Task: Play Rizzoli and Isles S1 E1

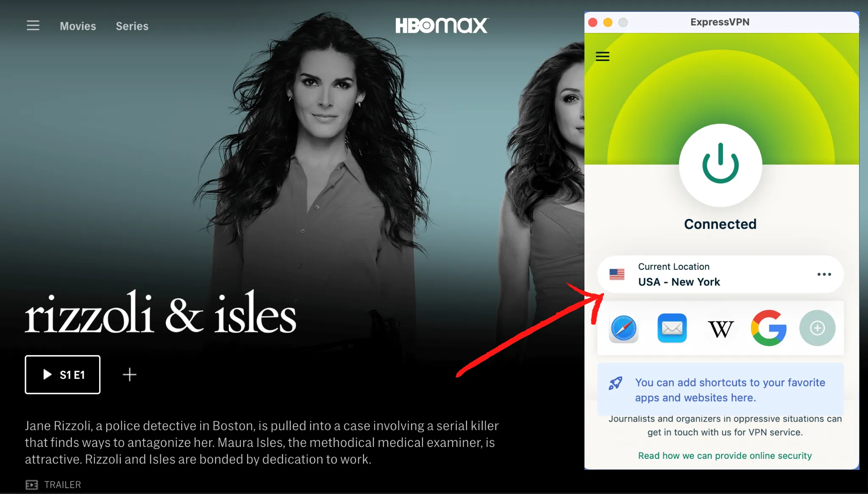Action: point(63,374)
